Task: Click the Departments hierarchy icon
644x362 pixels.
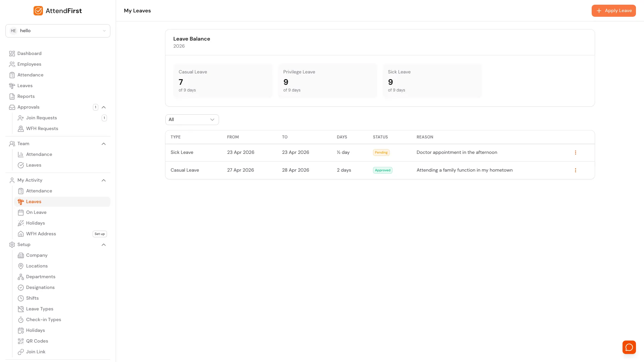Action: coord(21,277)
